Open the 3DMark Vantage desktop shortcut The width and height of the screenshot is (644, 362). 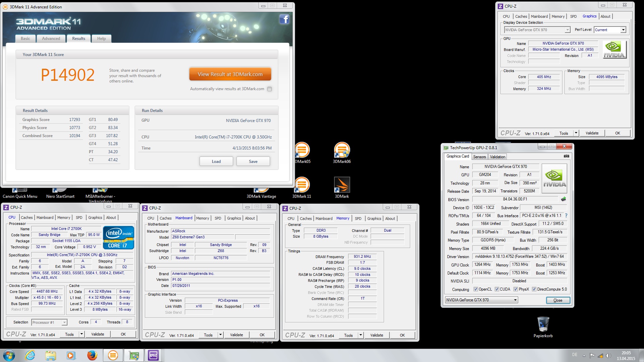[x=261, y=194]
